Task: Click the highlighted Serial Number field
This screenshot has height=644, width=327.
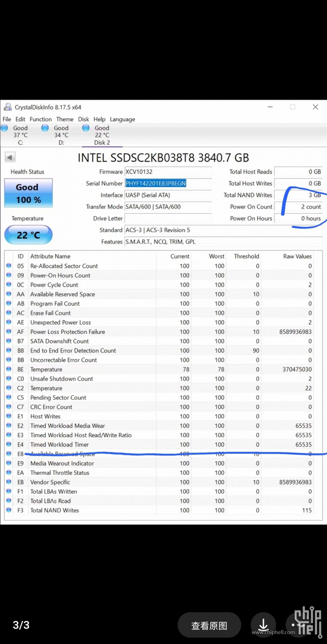Action: (168, 183)
